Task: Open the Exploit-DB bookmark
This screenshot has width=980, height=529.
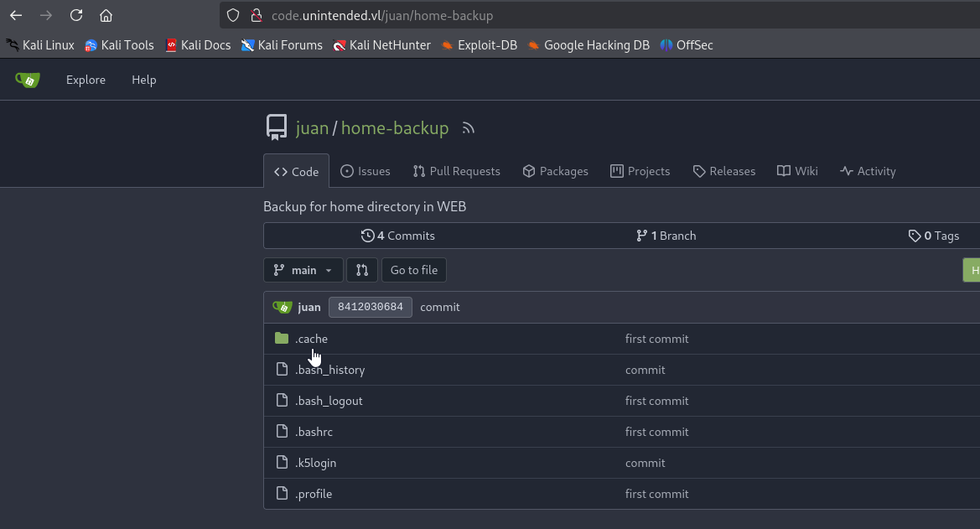Action: pos(480,45)
